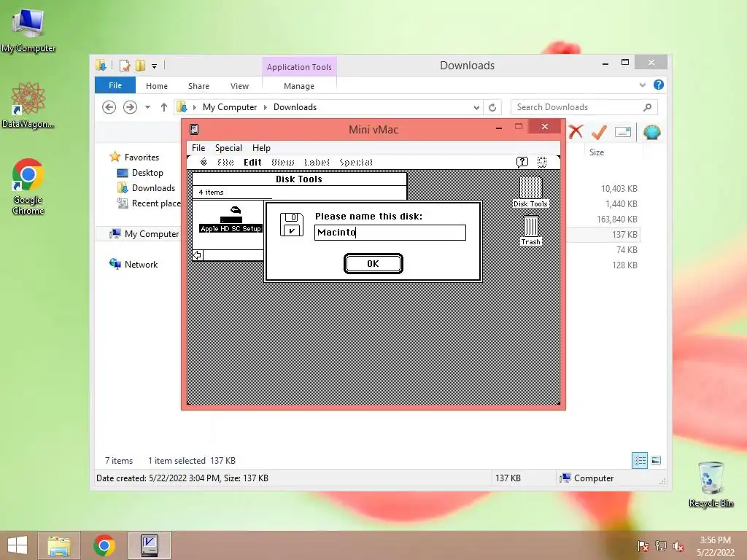Click the 10,403 KB size cell
This screenshot has width=747, height=560.
(x=619, y=189)
